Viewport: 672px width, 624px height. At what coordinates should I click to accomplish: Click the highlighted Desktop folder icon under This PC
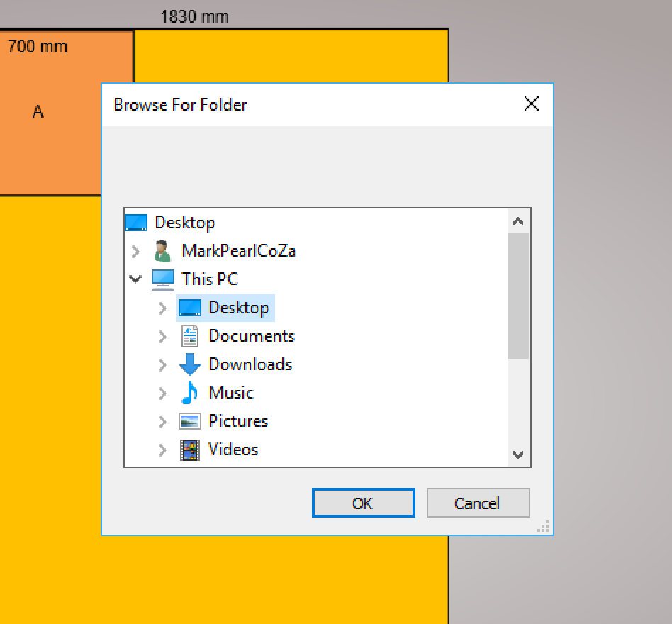click(x=190, y=308)
